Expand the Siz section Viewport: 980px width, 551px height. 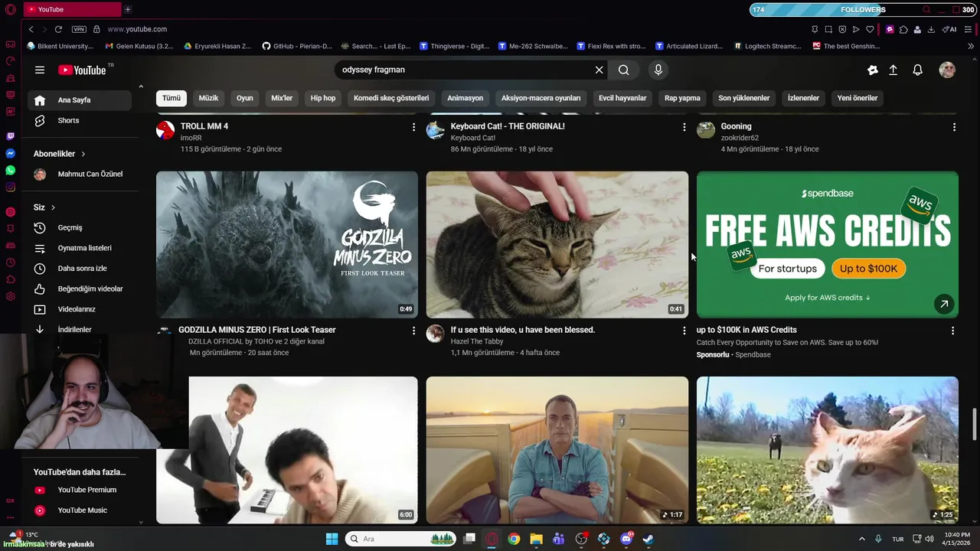44,207
